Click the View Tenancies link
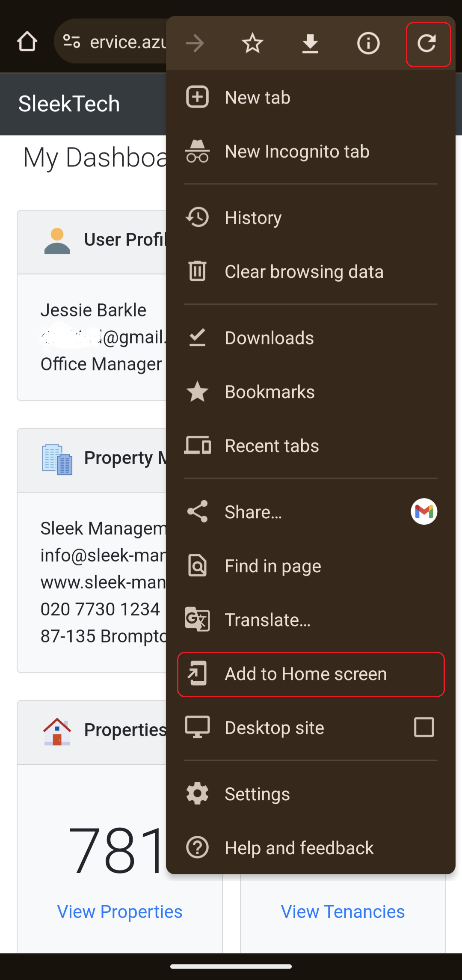This screenshot has width=462, height=980. [x=343, y=912]
